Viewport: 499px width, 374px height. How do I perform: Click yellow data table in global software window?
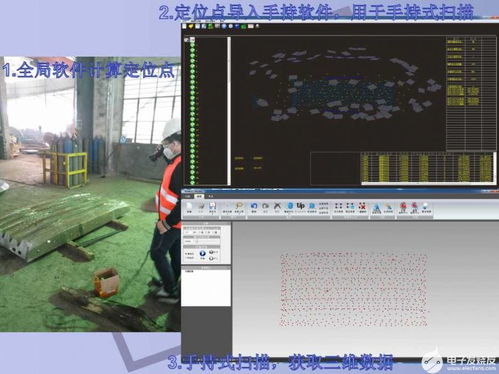pyautogui.click(x=428, y=167)
